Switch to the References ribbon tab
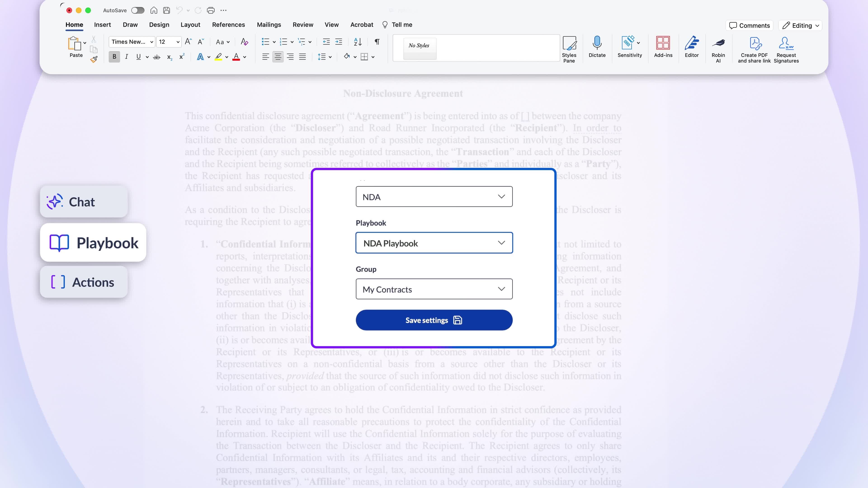The height and width of the screenshot is (488, 868). tap(228, 25)
